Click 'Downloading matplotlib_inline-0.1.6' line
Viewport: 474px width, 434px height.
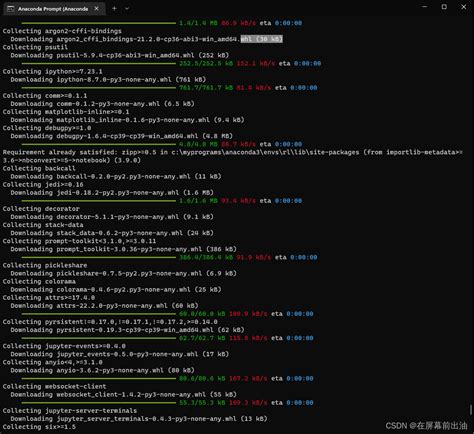pos(127,120)
